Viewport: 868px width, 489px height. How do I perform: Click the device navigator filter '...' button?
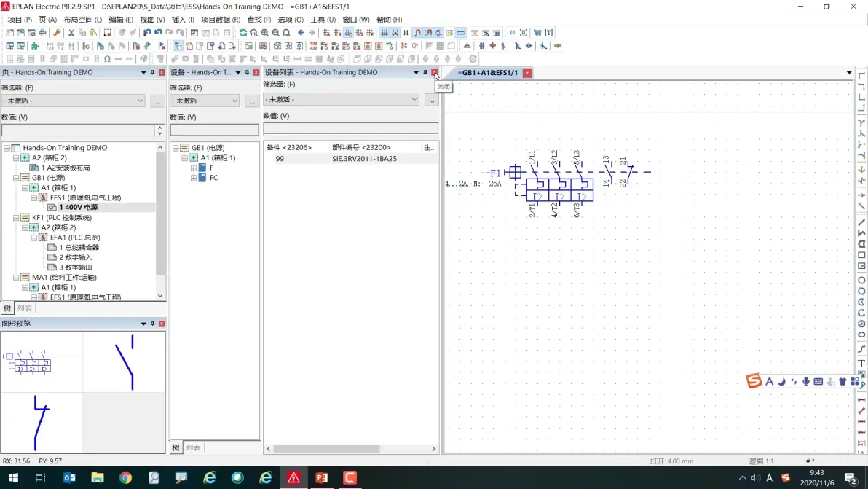[x=252, y=101]
